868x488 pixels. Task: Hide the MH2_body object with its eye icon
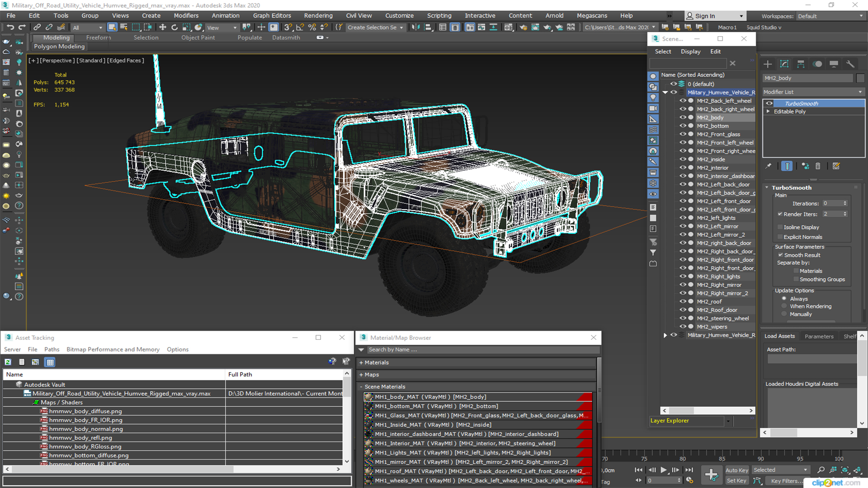click(x=683, y=117)
